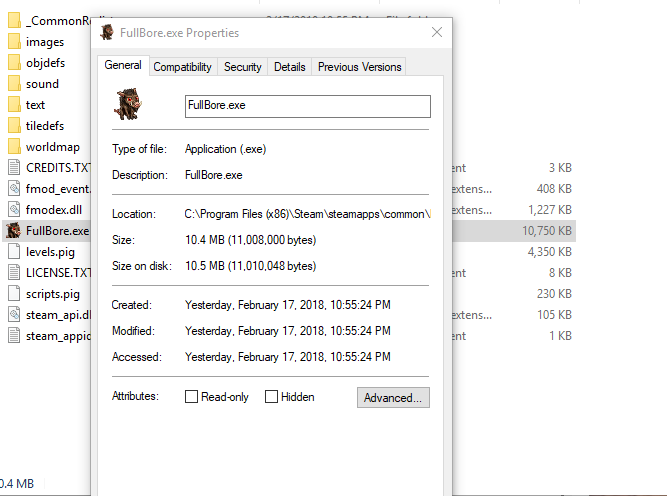Close the FullBore.exe Properties dialog
This screenshot has height=496, width=667.
(x=437, y=32)
